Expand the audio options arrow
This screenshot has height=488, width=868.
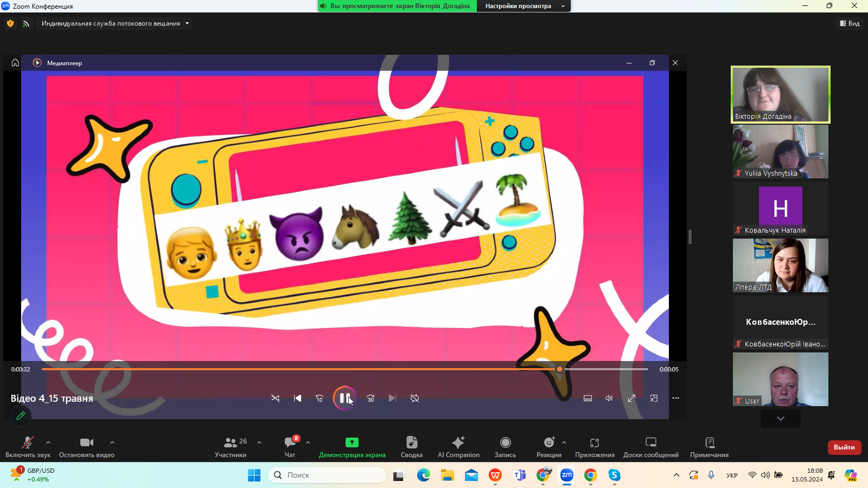pos(48,442)
